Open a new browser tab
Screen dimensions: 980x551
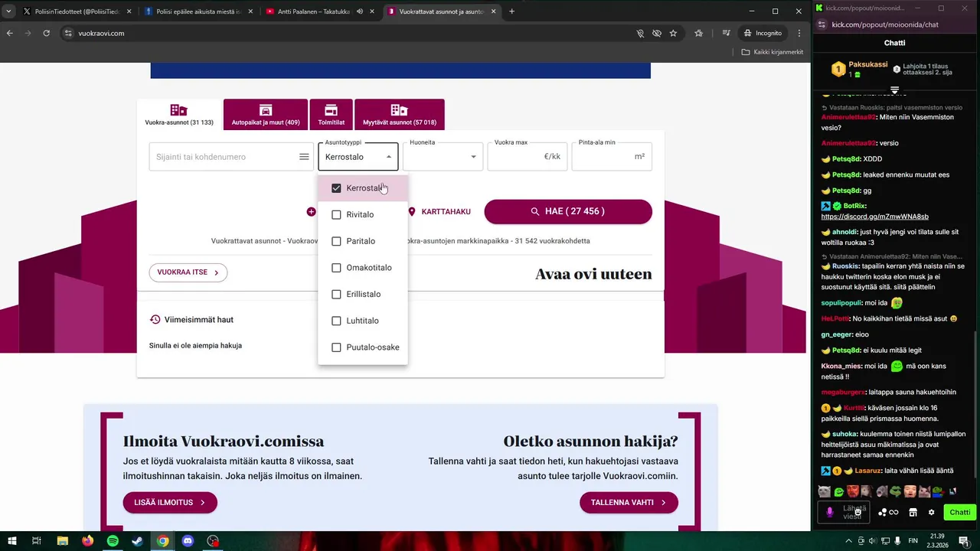coord(511,11)
